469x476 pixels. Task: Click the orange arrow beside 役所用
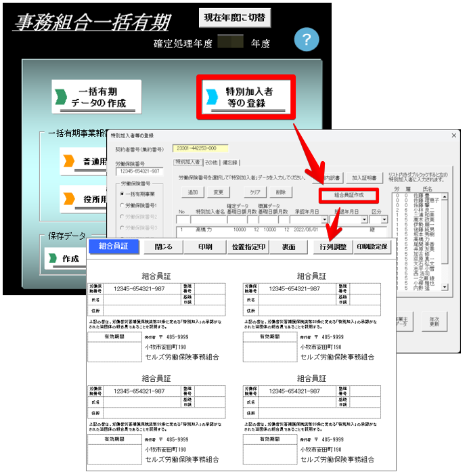[69, 199]
